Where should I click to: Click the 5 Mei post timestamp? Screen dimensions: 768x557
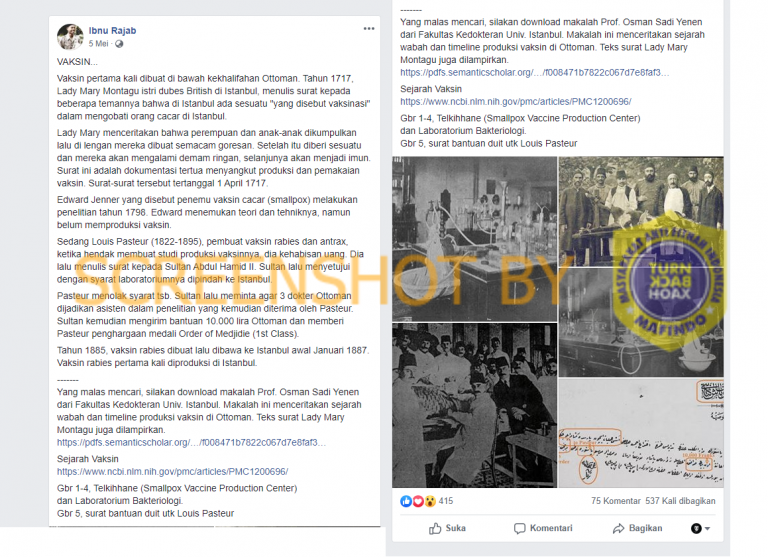tap(98, 44)
